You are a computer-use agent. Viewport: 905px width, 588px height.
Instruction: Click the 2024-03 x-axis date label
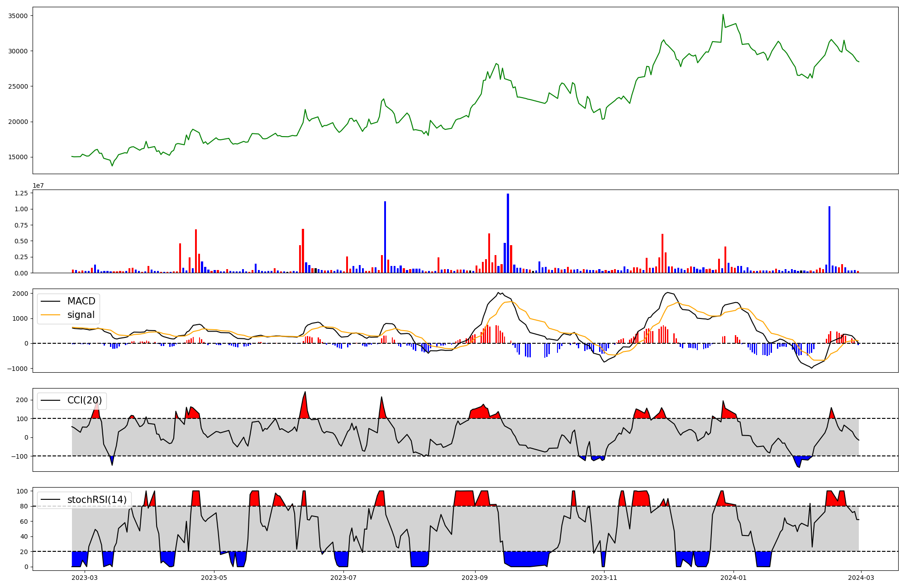pyautogui.click(x=861, y=578)
